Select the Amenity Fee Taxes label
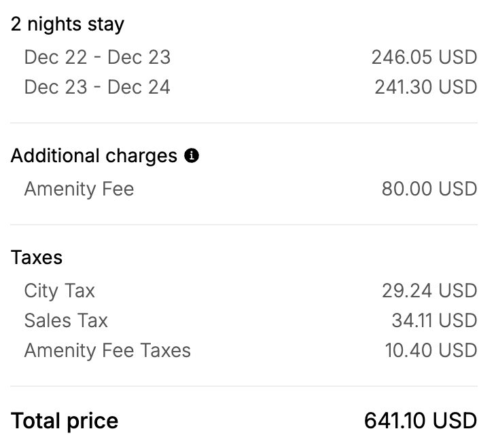 pyautogui.click(x=107, y=350)
